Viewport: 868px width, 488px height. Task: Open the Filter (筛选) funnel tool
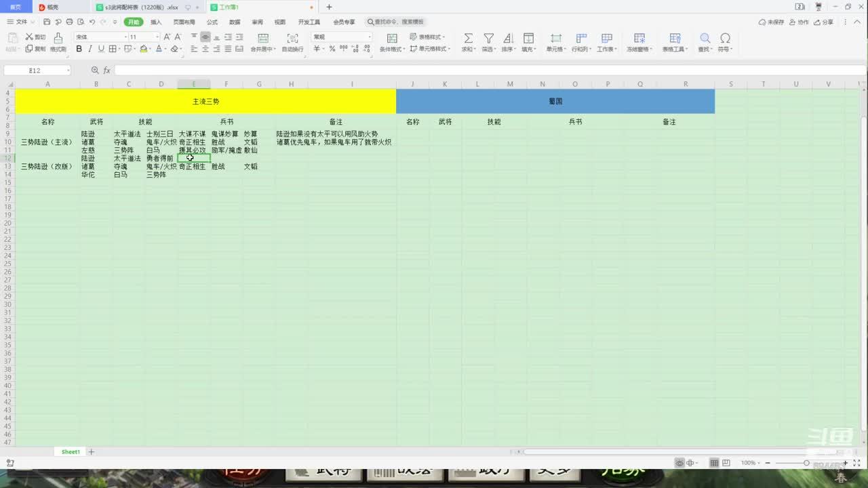[x=488, y=39]
